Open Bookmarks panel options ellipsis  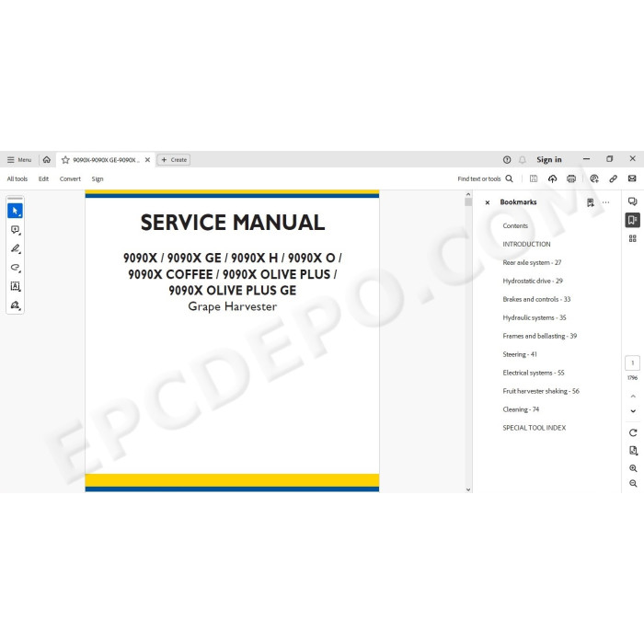click(x=605, y=202)
